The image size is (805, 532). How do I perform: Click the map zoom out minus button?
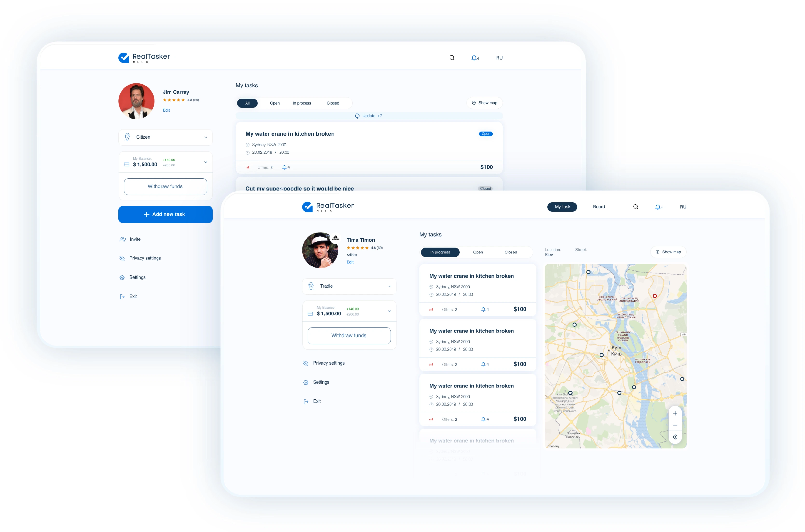point(675,425)
